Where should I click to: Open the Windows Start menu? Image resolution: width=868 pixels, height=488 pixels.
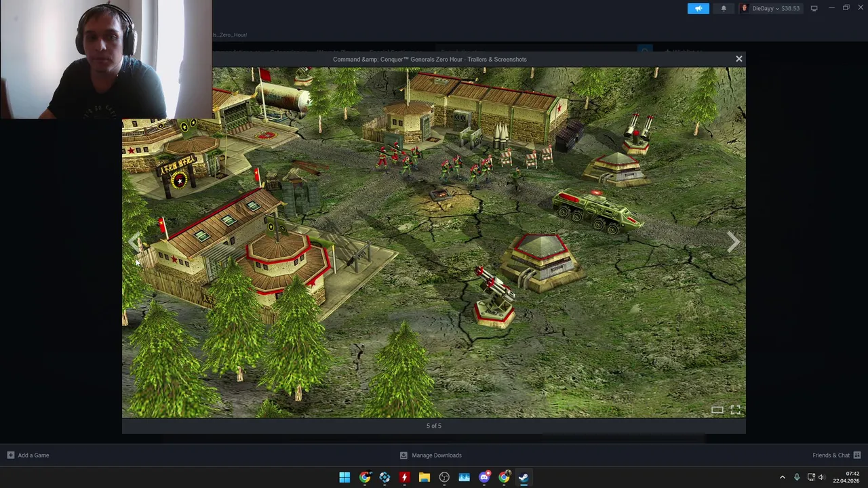click(344, 477)
